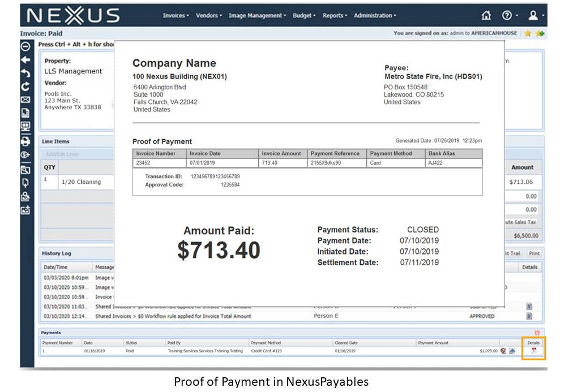569x392 pixels.
Task: Open the Reports menu
Action: tap(335, 15)
